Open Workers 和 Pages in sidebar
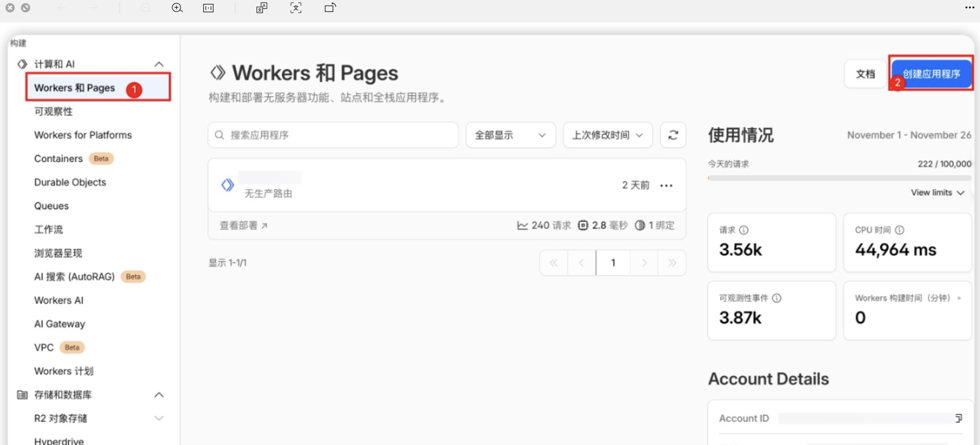This screenshot has height=445, width=980. click(x=98, y=88)
